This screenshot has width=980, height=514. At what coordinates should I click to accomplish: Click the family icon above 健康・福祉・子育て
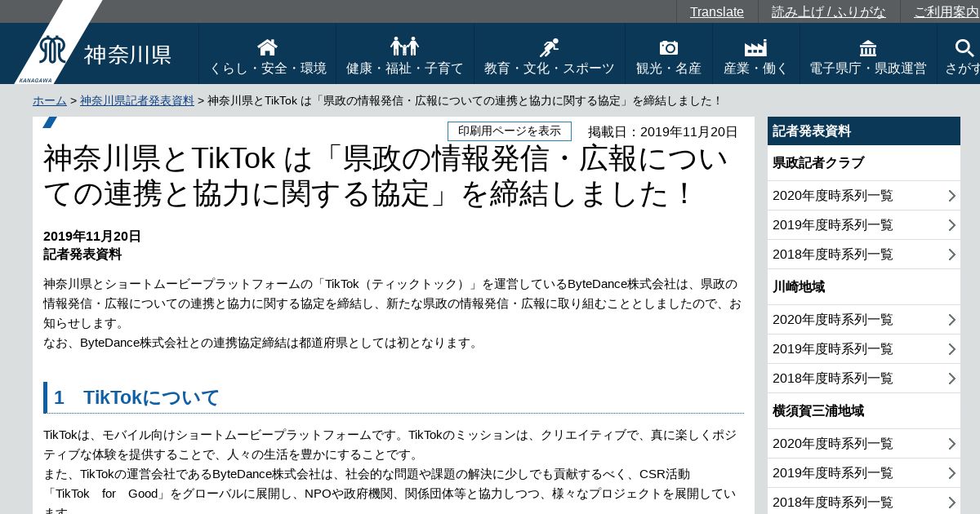tap(404, 47)
